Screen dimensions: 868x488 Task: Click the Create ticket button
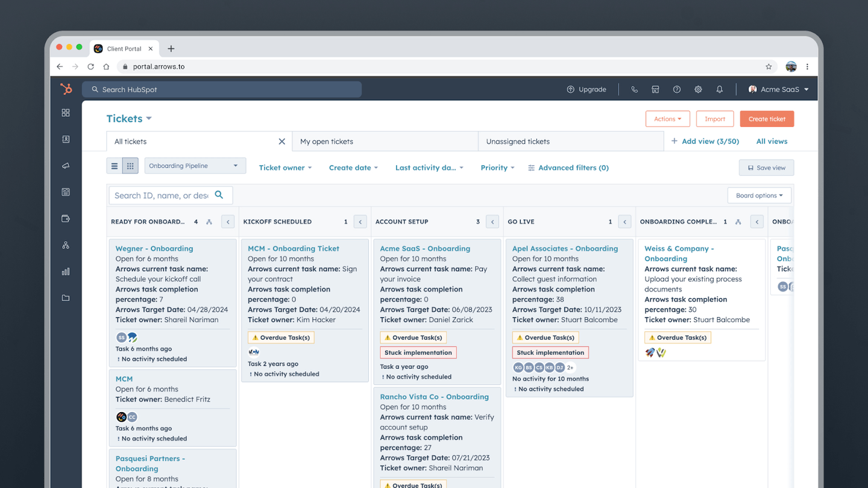click(x=767, y=119)
